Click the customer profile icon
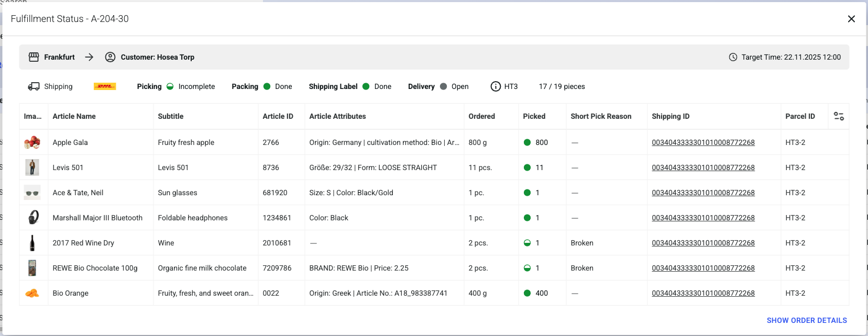The image size is (868, 336). point(110,57)
